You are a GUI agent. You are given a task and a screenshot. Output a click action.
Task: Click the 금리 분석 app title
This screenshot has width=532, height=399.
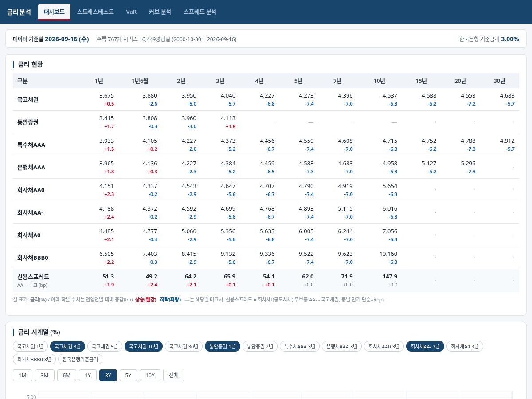19,12
